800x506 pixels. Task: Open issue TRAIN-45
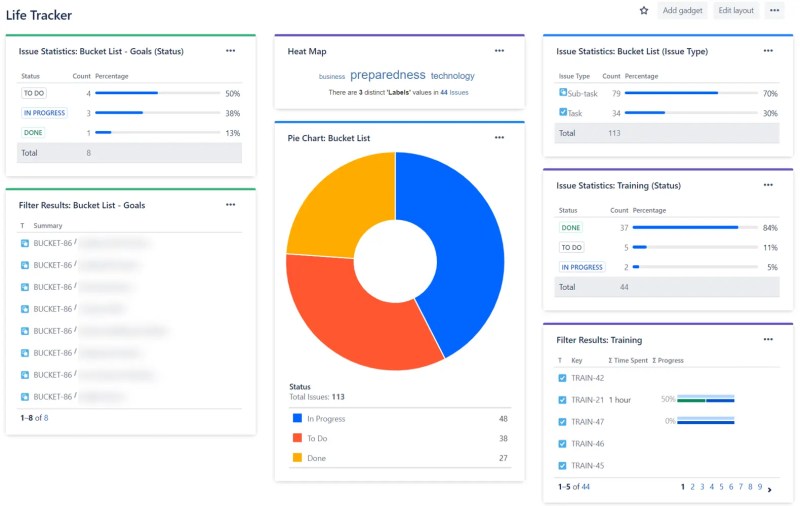587,466
